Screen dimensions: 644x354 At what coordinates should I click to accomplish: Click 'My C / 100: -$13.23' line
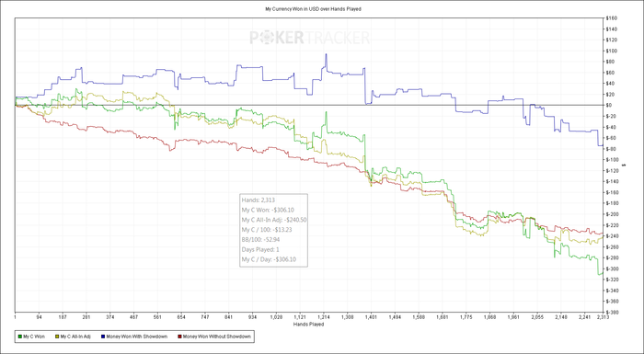(267, 230)
